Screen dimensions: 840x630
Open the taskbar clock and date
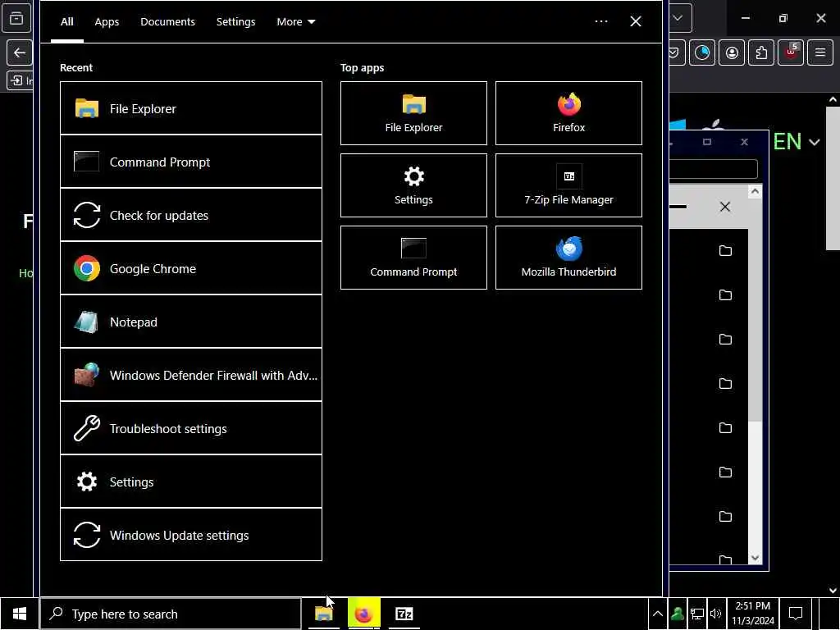753,614
